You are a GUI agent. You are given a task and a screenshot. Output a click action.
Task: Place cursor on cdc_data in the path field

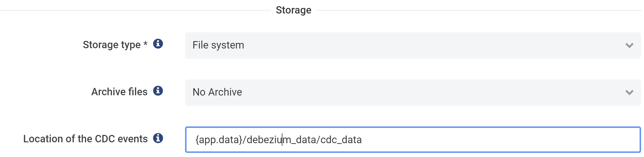coord(341,140)
